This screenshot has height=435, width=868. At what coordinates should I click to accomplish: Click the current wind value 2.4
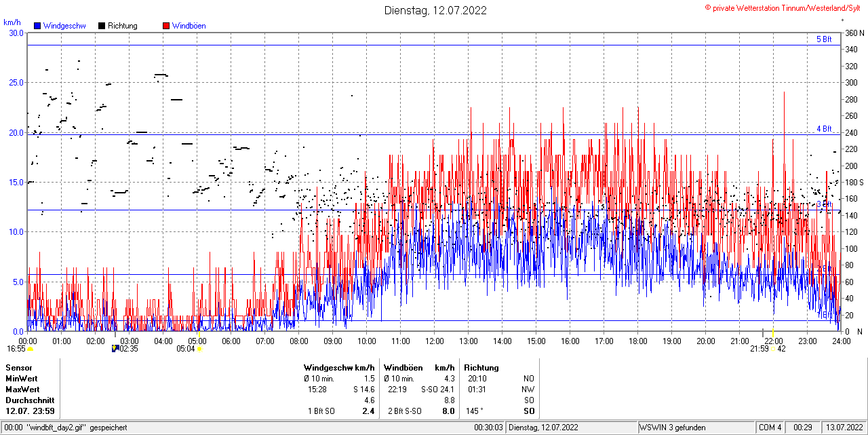[x=369, y=411]
